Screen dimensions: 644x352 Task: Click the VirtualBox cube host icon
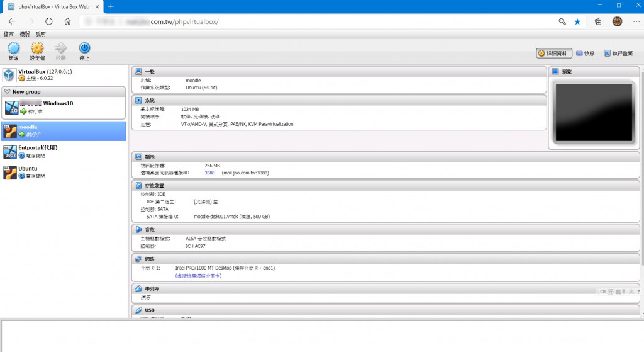[x=9, y=75]
